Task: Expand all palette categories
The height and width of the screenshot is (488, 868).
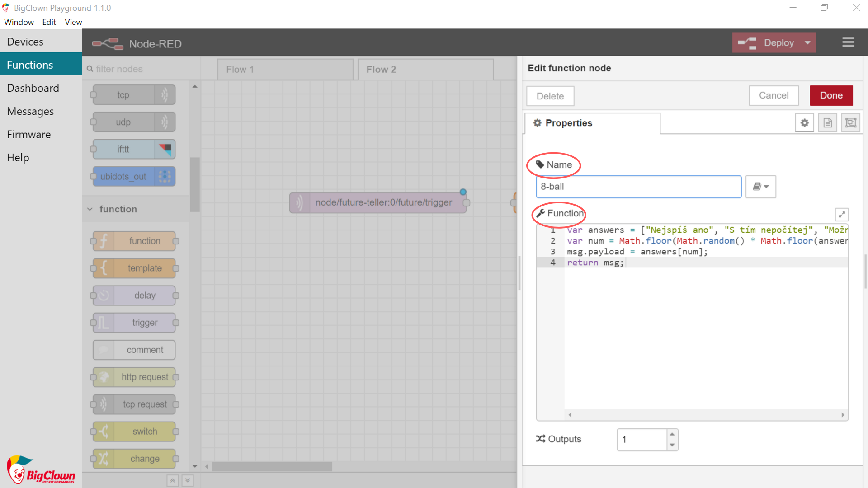Action: point(188,480)
